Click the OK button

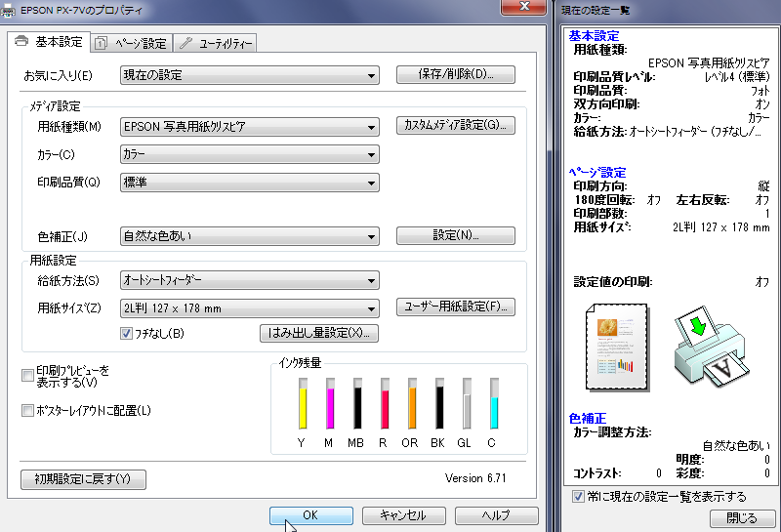point(311,515)
